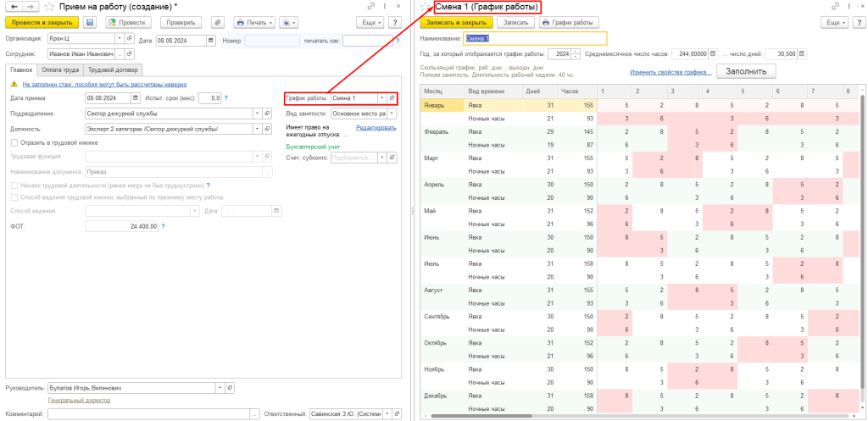Tick Способ ведения трудовой книжки checkbox
Viewport: 868px width, 421px height.
14,197
